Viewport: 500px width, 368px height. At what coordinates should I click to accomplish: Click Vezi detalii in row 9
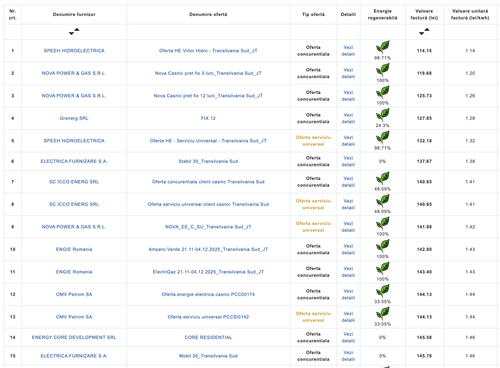pos(348,227)
